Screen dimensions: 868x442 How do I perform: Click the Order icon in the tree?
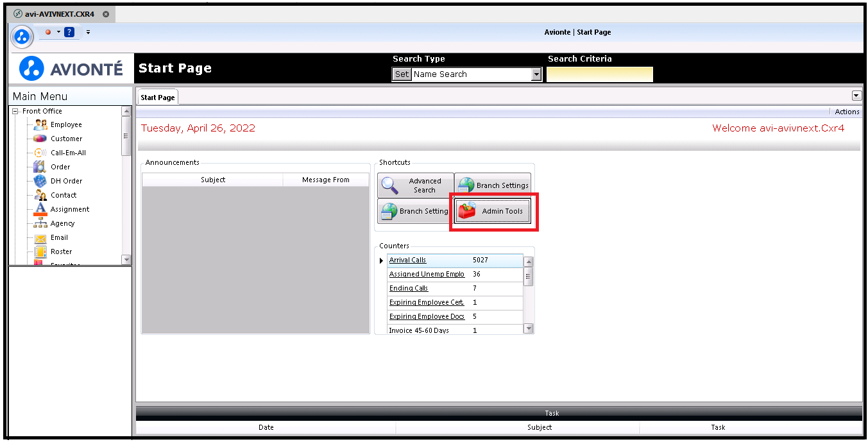tap(40, 167)
